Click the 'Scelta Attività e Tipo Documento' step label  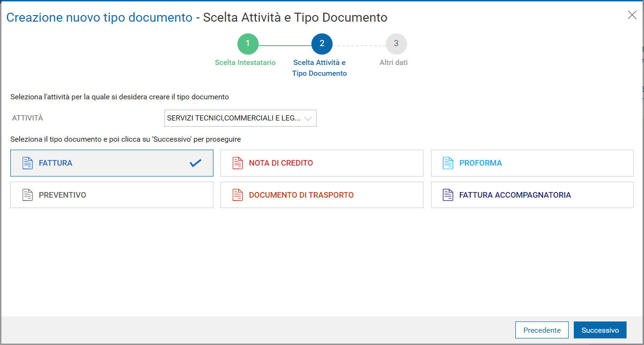pos(319,68)
